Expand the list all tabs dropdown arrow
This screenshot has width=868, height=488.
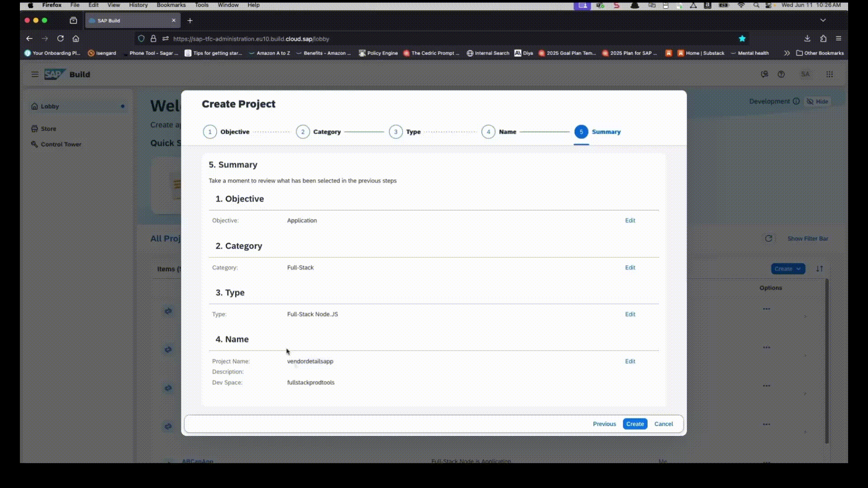[x=823, y=20]
